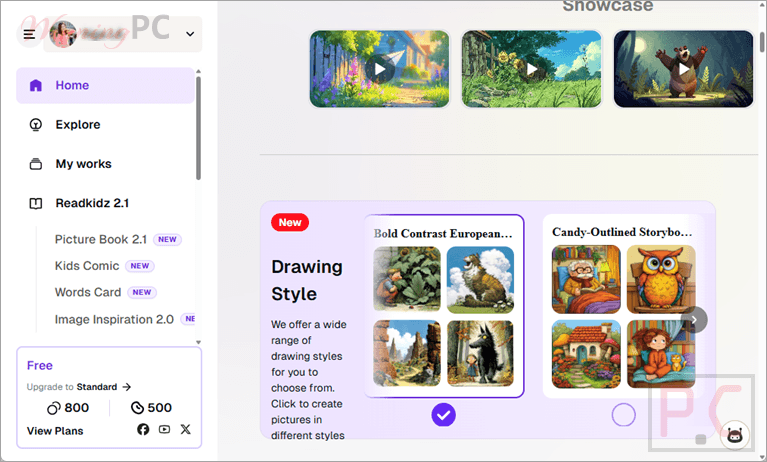Viewport: 767px width, 462px height.
Task: Select the Candy-Outlined empty radio button
Action: (x=624, y=415)
